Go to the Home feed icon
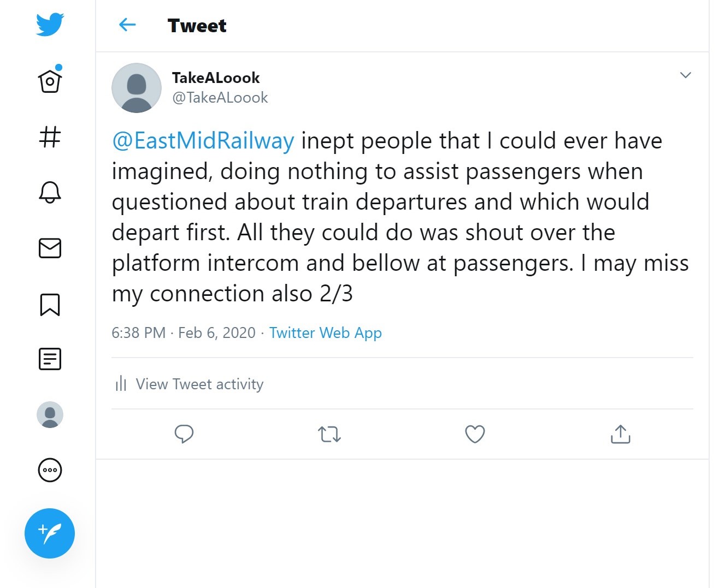 [50, 81]
